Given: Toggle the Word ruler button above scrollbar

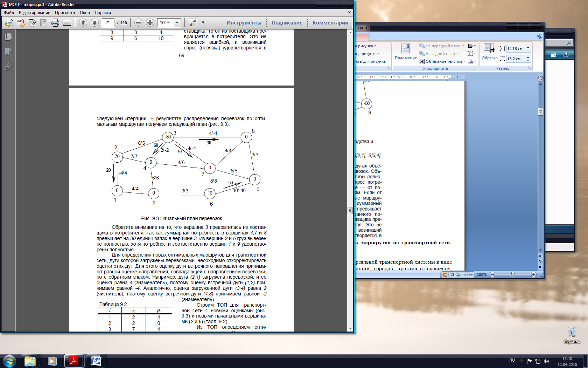Looking at the screenshot, I should (x=540, y=77).
